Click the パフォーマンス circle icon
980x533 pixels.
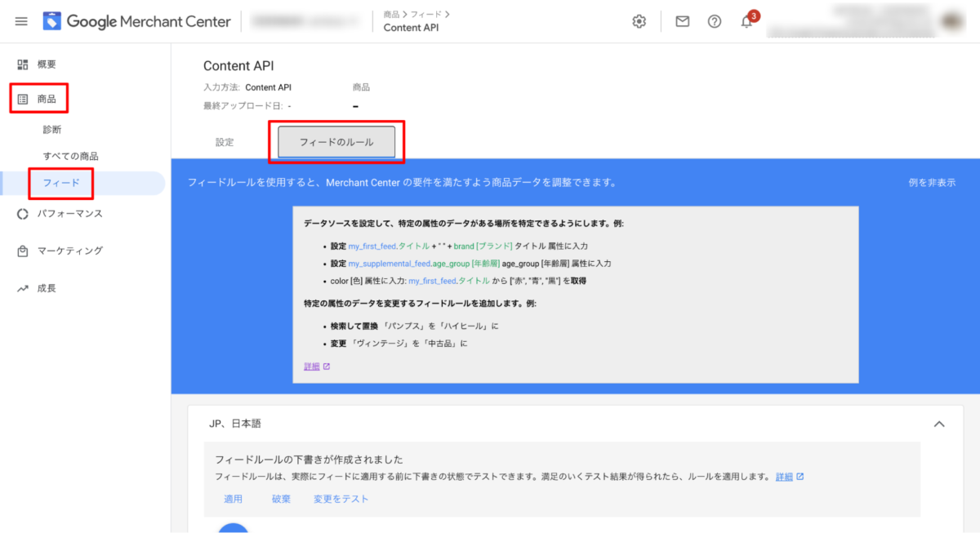click(23, 214)
